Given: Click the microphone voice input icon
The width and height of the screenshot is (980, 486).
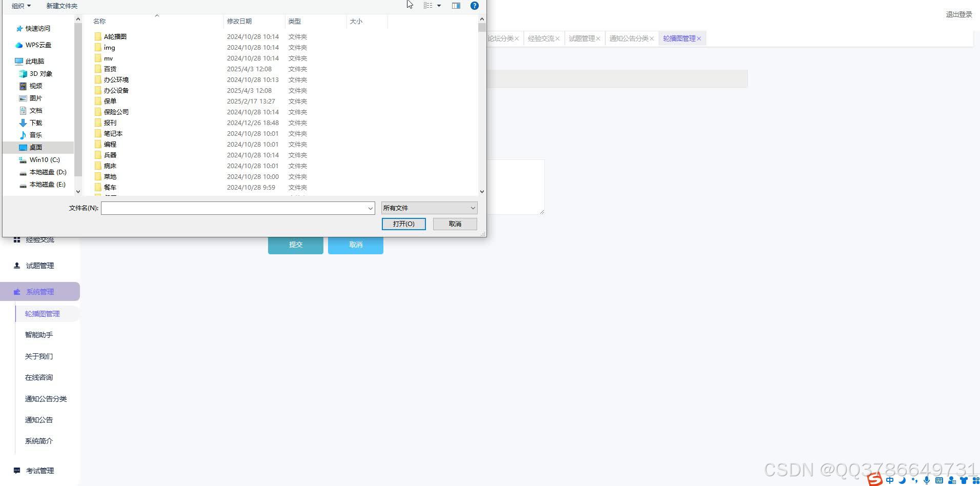Looking at the screenshot, I should [x=927, y=480].
